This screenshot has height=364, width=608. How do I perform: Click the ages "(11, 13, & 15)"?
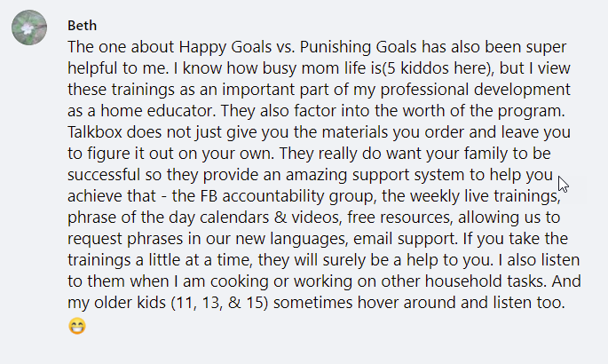pyautogui.click(x=219, y=303)
